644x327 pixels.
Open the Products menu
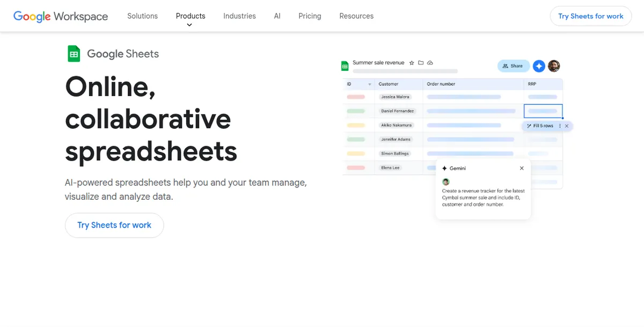tap(191, 16)
